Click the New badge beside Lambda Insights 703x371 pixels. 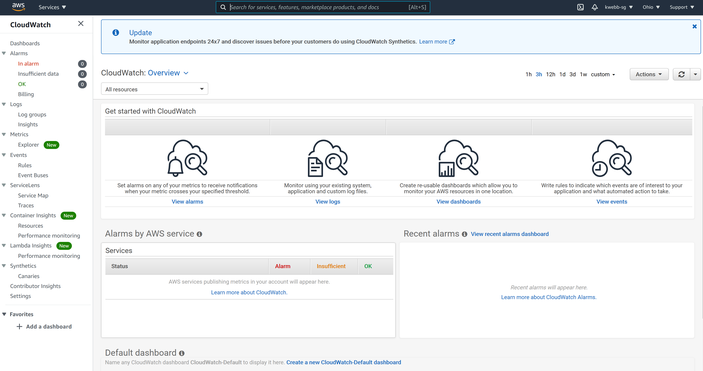(x=64, y=246)
